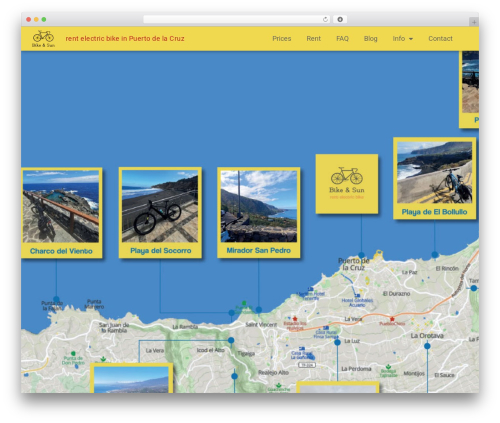Go to the FAQ page

[342, 39]
